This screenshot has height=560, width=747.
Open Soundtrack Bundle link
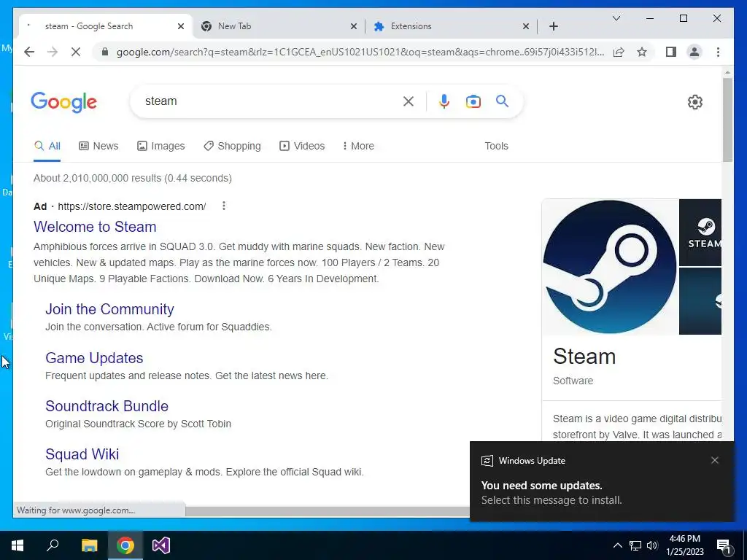(107, 405)
